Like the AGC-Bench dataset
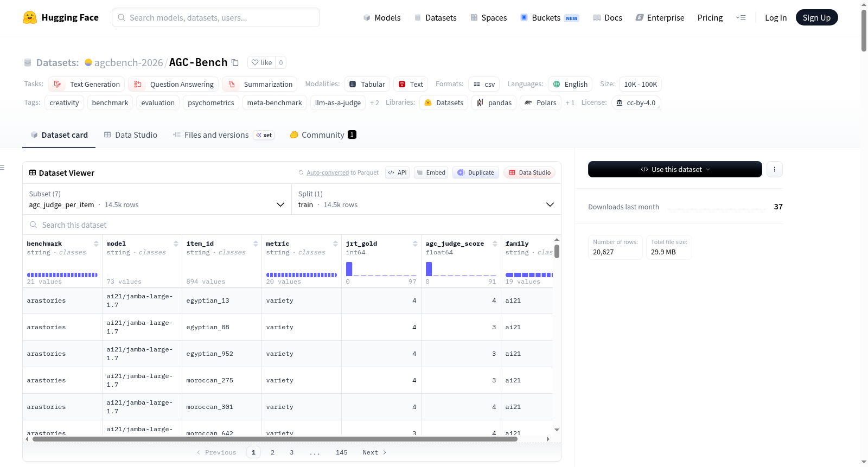 pyautogui.click(x=261, y=62)
